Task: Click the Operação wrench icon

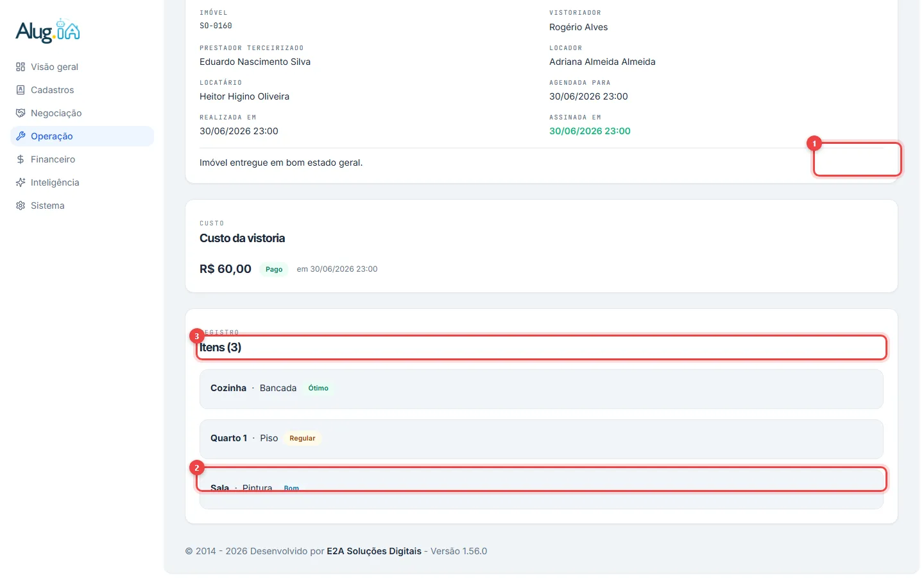Action: pos(21,136)
